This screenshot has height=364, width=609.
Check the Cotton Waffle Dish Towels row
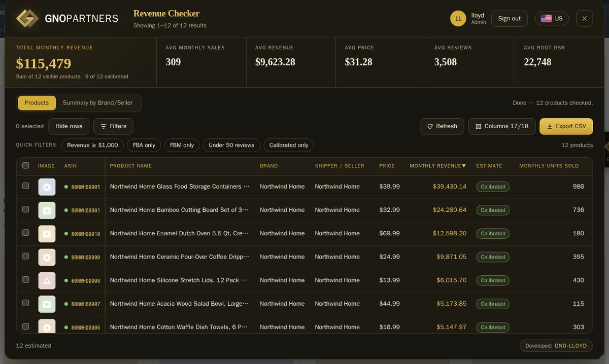(x=26, y=326)
